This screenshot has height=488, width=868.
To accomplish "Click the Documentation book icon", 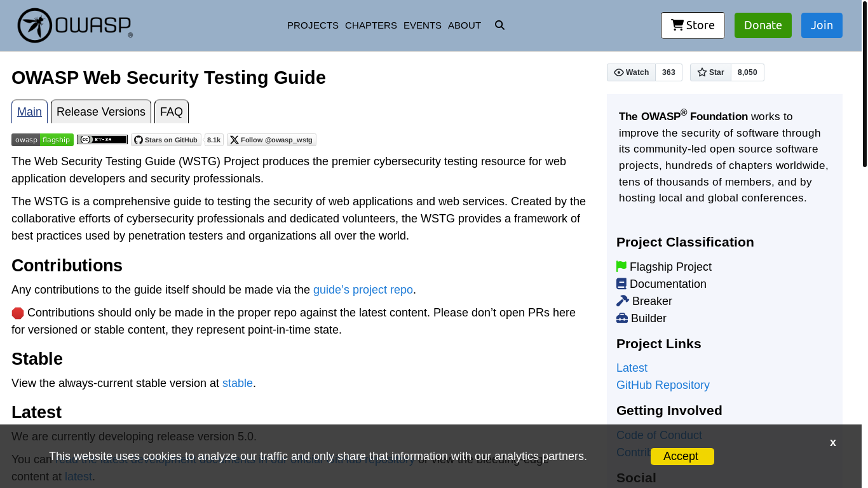I will click(621, 283).
